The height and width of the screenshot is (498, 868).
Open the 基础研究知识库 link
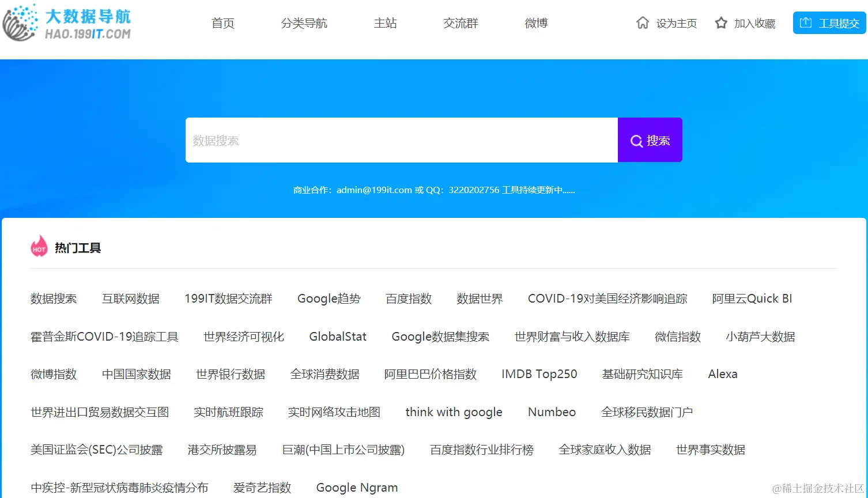tap(643, 374)
